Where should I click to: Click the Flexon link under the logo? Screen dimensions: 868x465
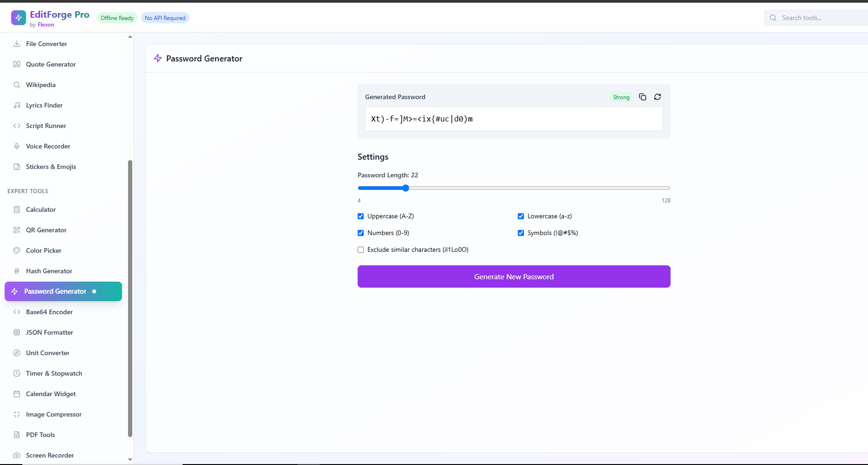click(x=46, y=25)
